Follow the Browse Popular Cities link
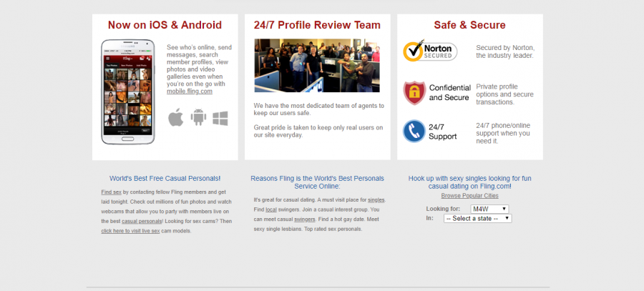This screenshot has height=291, width=644. [x=469, y=195]
